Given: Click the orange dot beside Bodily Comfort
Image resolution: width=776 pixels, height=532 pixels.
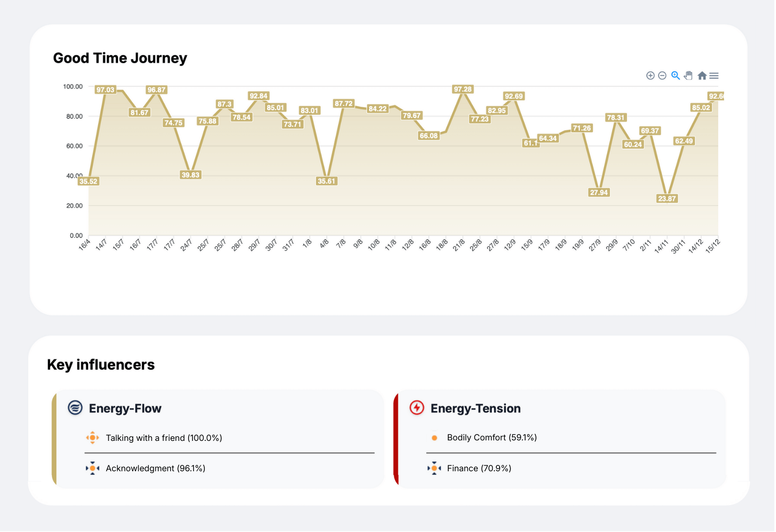Looking at the screenshot, I should (x=434, y=438).
